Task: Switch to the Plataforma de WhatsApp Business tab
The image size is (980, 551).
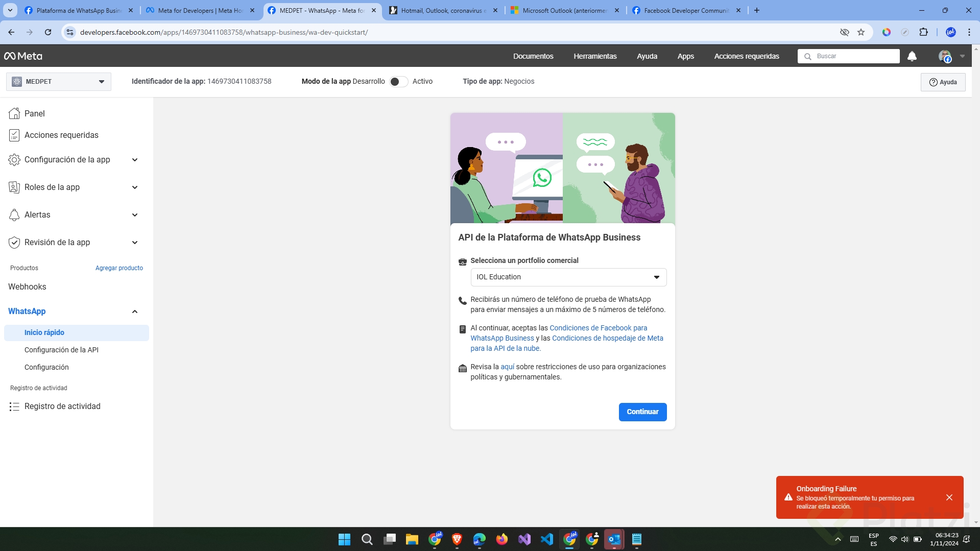Action: tap(78, 10)
